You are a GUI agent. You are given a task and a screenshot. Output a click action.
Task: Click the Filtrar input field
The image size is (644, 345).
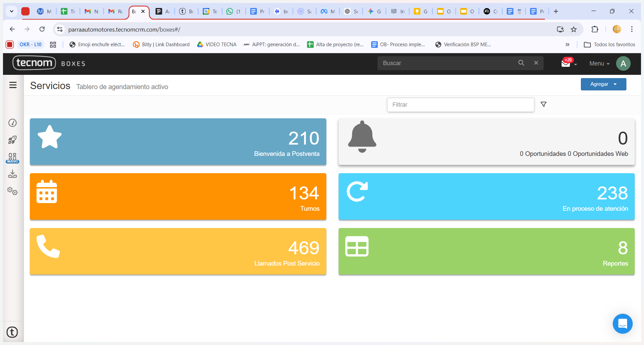[x=460, y=105]
